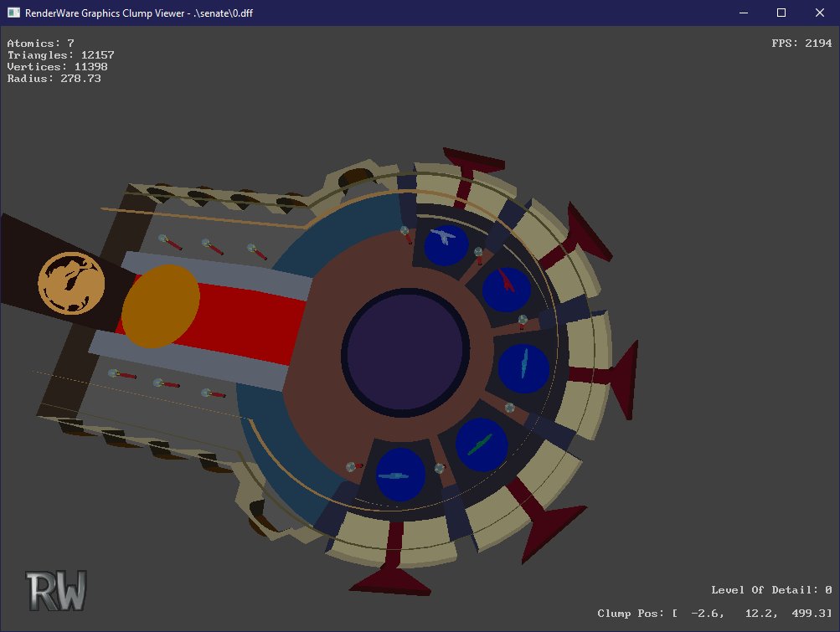Click the Atomics: 7 readout
Viewport: 840px width, 632px height.
[41, 43]
